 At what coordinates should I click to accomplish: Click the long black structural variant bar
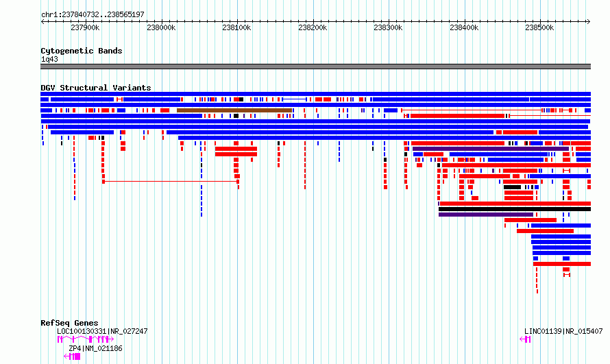click(x=515, y=209)
